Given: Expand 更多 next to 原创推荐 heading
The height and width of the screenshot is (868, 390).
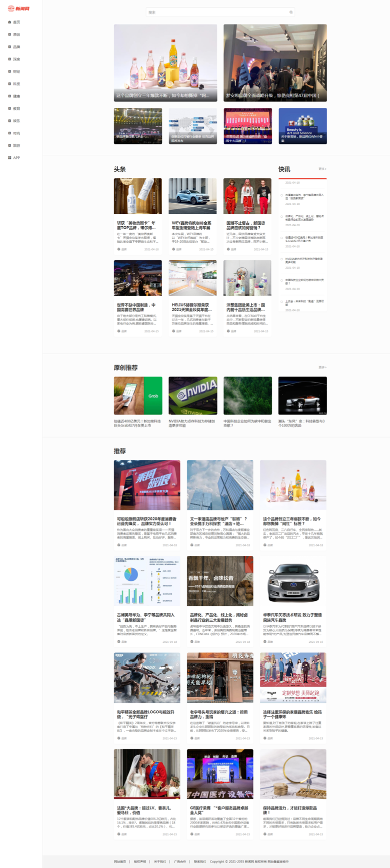Looking at the screenshot, I should [322, 367].
